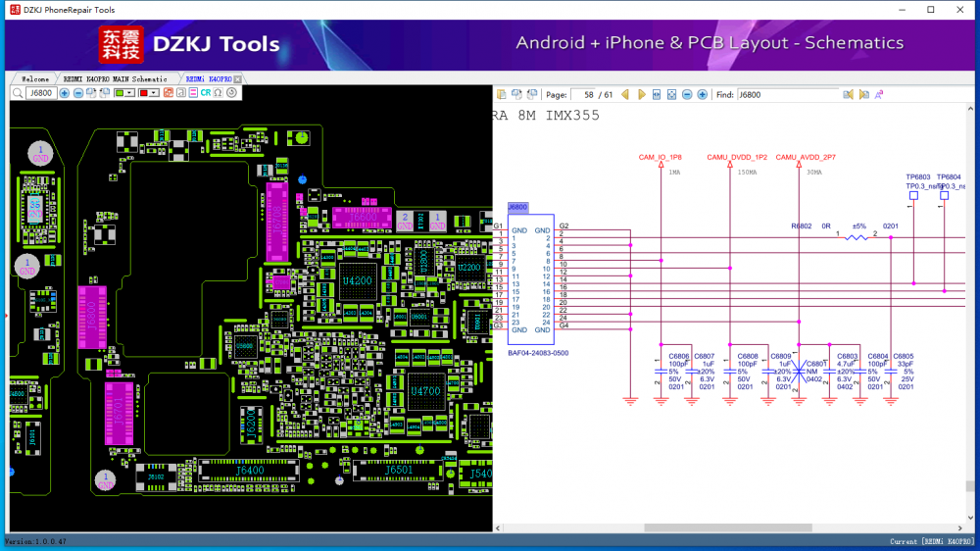980x551 pixels.
Task: Close the REDMI K40PRO tab
Action: point(237,79)
